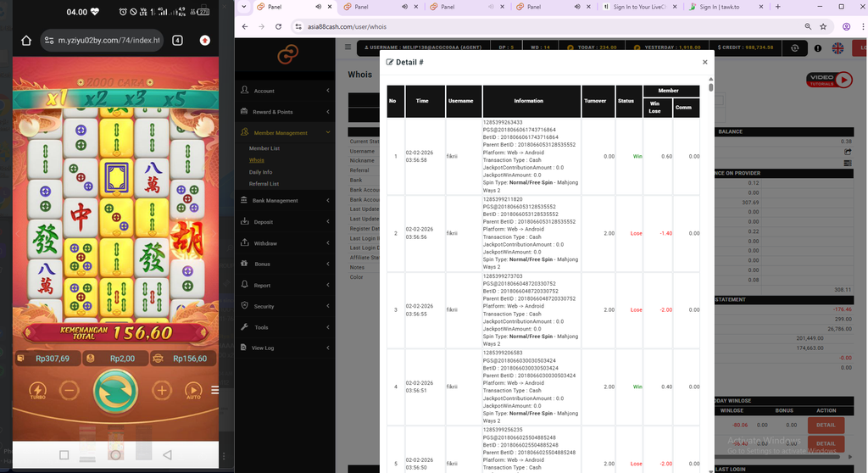Collapse the Member Management sidebar menu

point(286,132)
